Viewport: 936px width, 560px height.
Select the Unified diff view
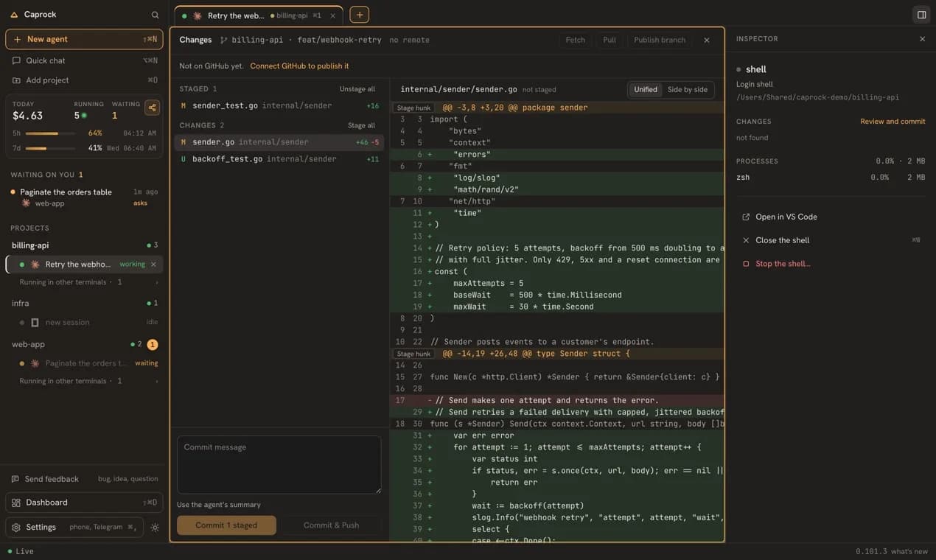coord(646,89)
